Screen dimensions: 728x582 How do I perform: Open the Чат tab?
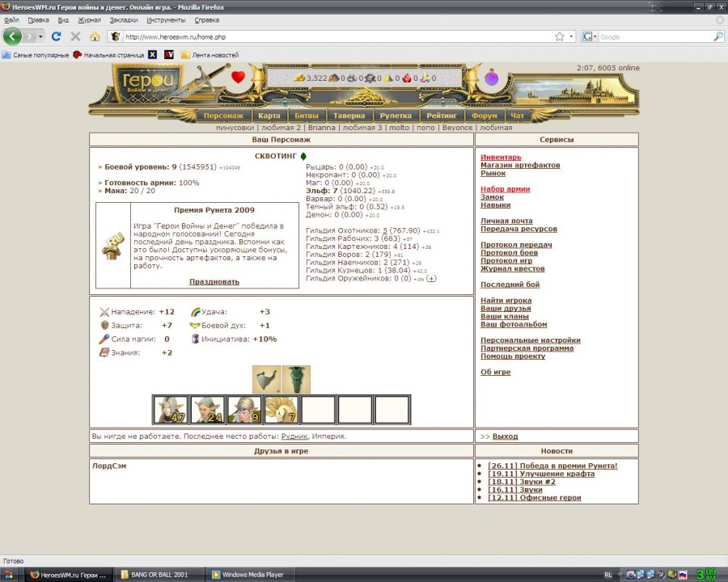point(517,116)
